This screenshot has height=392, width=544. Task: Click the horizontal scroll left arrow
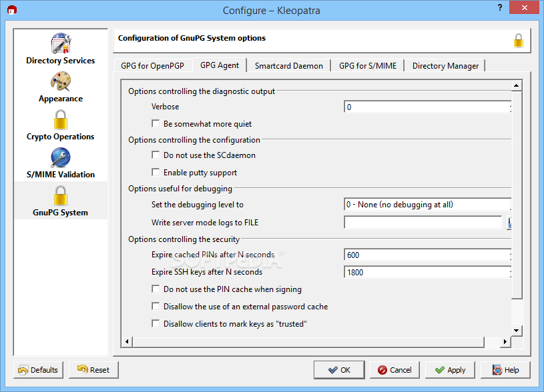coord(127,342)
